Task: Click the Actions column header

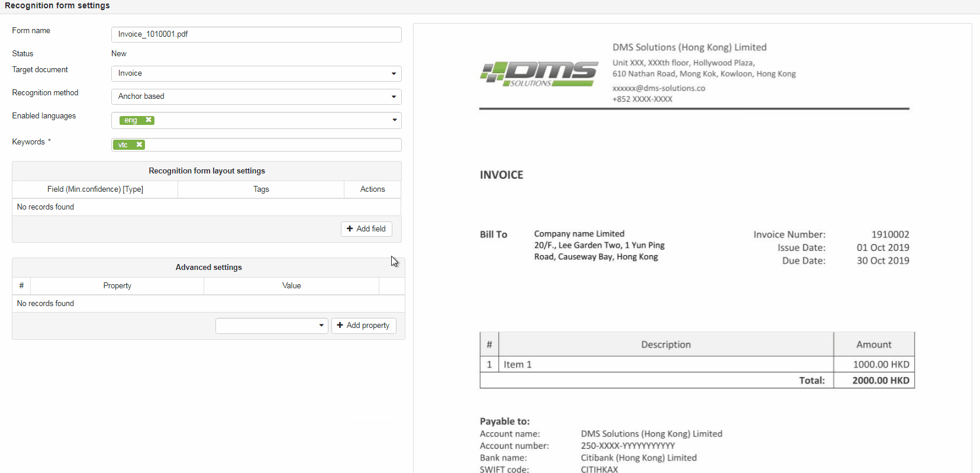Action: pyautogui.click(x=372, y=189)
